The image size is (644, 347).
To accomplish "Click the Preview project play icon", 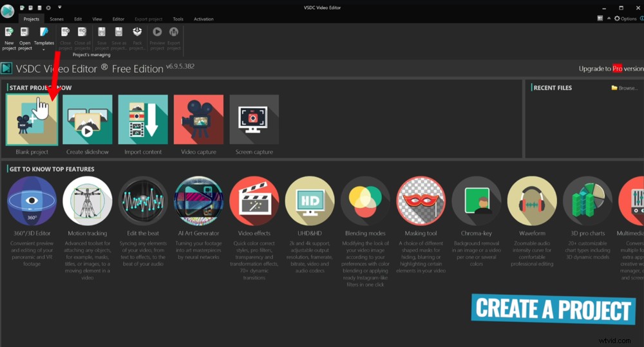I will click(x=157, y=32).
